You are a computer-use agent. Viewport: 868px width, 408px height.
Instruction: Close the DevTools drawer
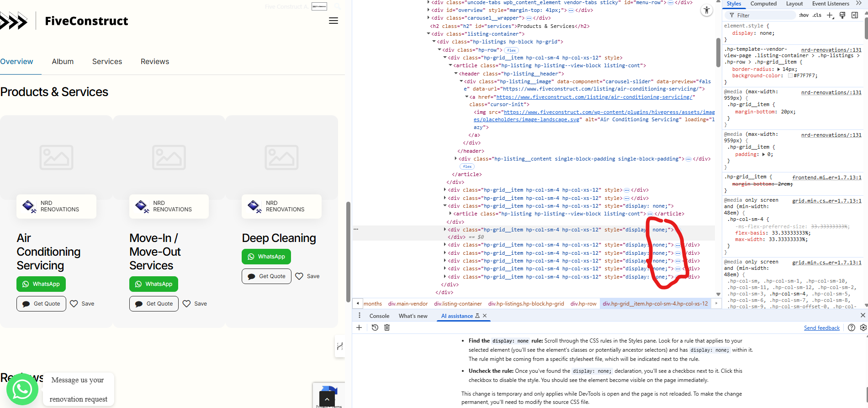coord(863,315)
